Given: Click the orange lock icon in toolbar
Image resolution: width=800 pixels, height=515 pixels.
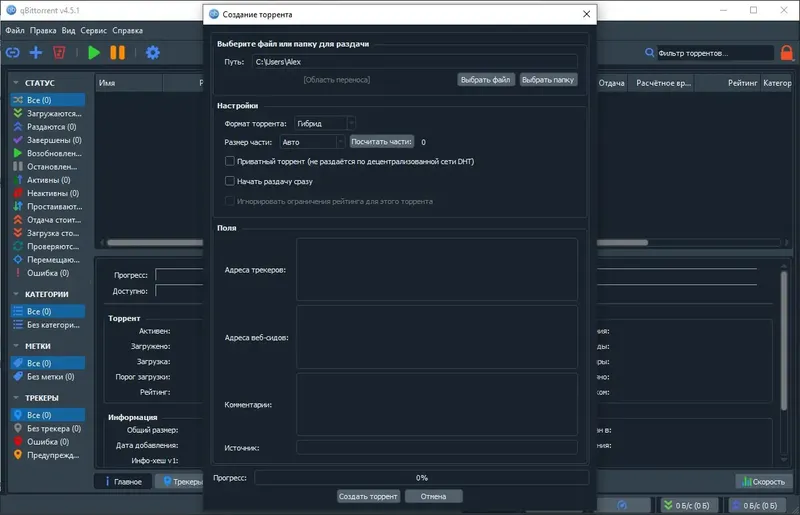Looking at the screenshot, I should tap(787, 53).
